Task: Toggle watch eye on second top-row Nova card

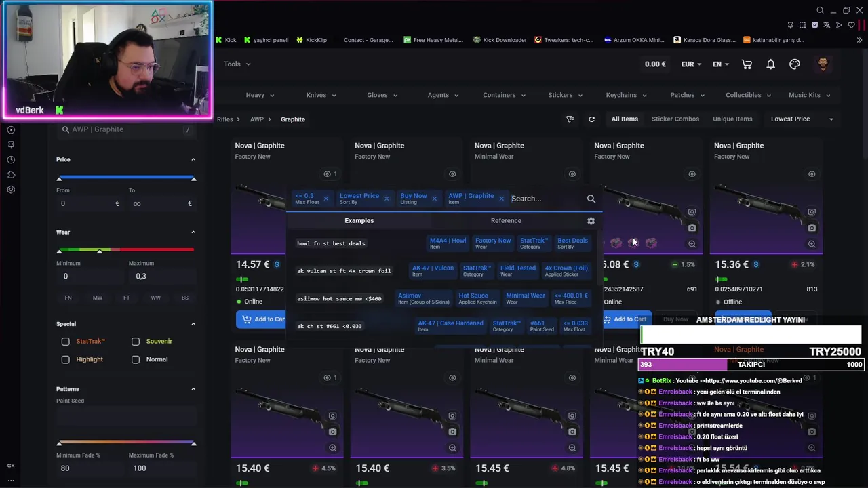Action: 452,174
